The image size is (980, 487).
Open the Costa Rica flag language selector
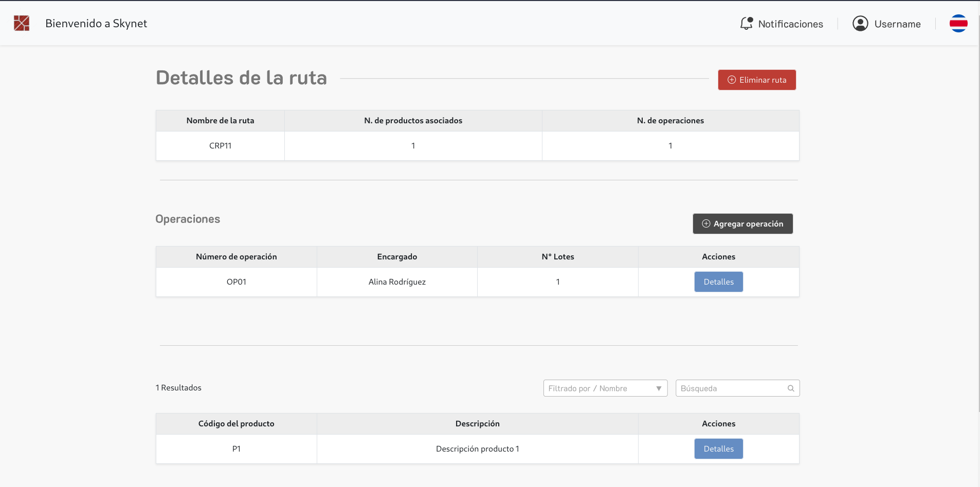[x=958, y=23]
